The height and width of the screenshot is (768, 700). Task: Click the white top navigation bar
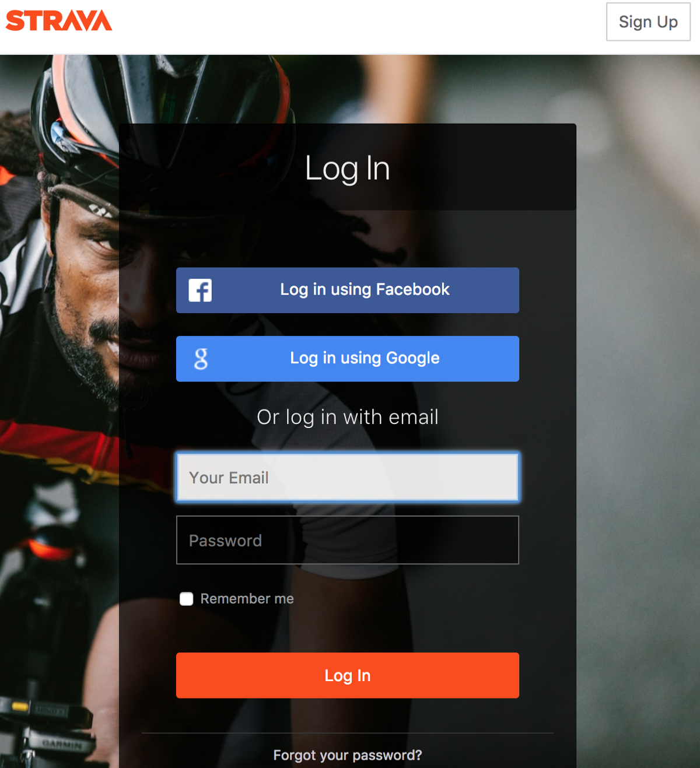tap(350, 27)
